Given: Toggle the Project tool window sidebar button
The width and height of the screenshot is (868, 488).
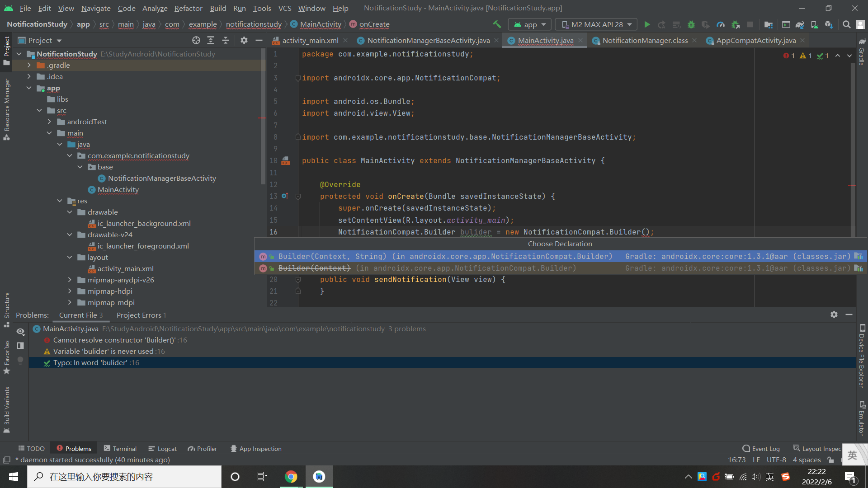Looking at the screenshot, I should (x=6, y=50).
